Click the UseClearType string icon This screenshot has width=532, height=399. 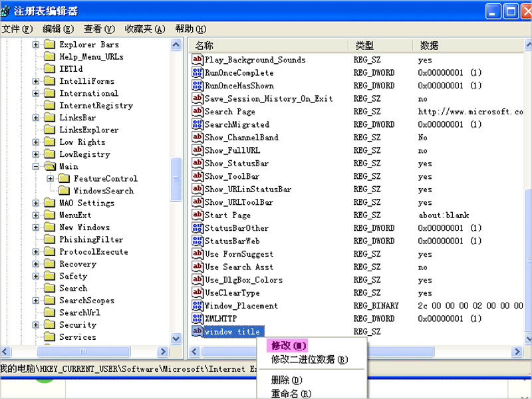point(197,293)
